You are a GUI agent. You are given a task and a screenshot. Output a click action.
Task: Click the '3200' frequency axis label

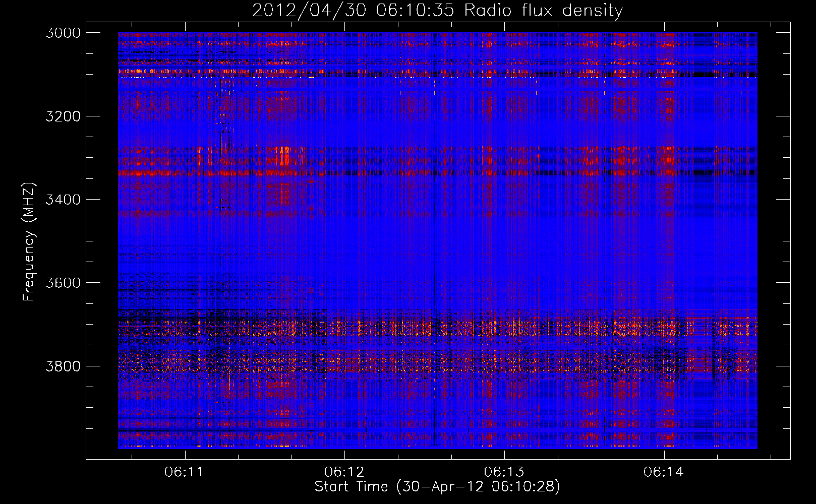pos(63,116)
